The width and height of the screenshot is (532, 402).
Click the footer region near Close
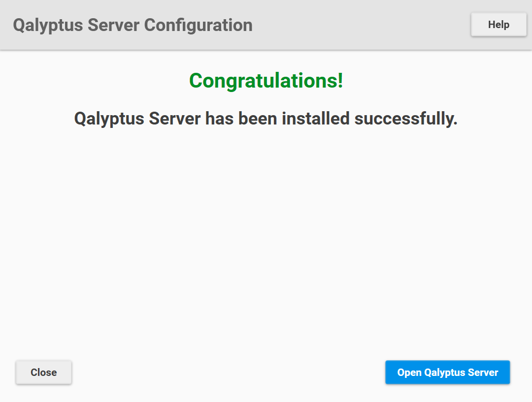148,372
